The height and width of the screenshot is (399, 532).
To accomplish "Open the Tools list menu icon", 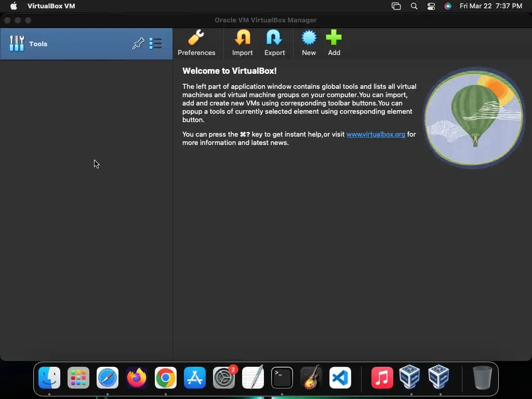I will (155, 44).
